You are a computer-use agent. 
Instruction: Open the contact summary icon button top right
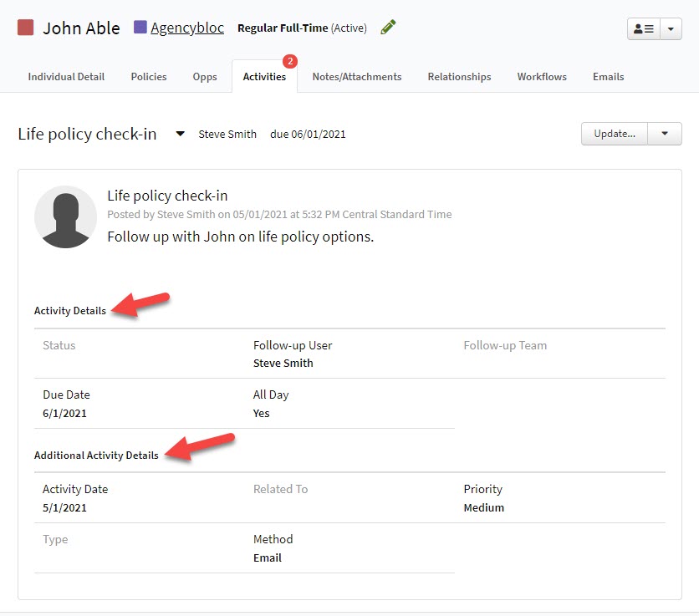pos(642,28)
